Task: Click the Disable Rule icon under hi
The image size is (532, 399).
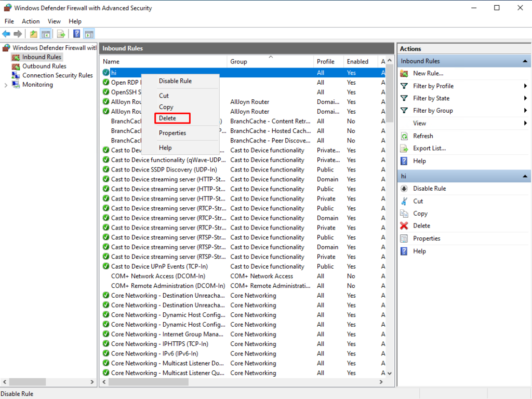Action: point(404,189)
